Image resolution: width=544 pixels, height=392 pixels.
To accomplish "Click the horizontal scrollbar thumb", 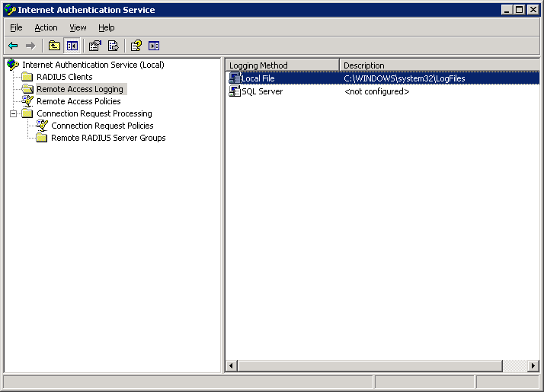I will pos(370,365).
